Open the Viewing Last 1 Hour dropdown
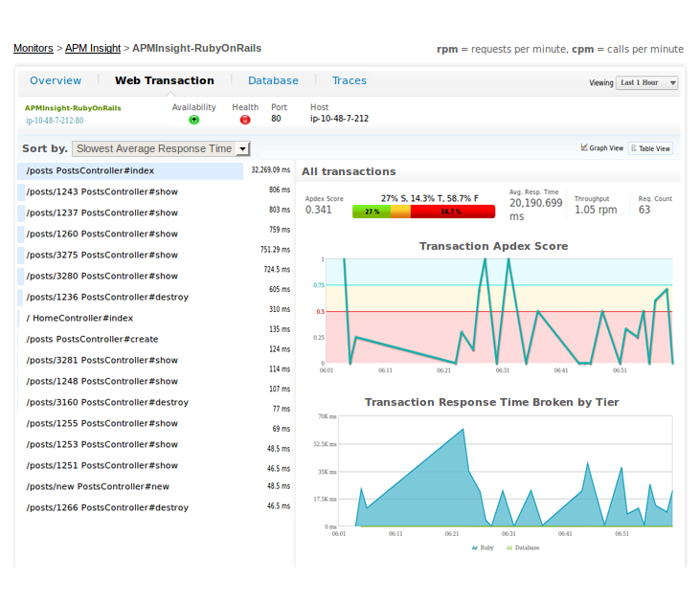This screenshot has width=700, height=603. click(647, 83)
